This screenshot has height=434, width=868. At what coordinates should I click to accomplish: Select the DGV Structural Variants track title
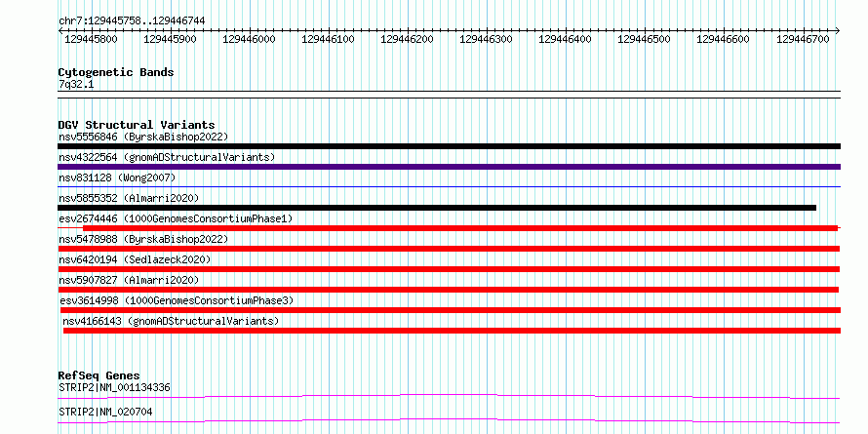tap(137, 125)
